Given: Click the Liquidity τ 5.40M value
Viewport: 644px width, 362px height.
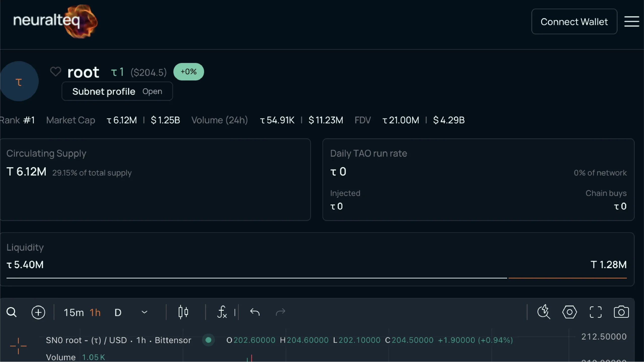Looking at the screenshot, I should (x=25, y=265).
